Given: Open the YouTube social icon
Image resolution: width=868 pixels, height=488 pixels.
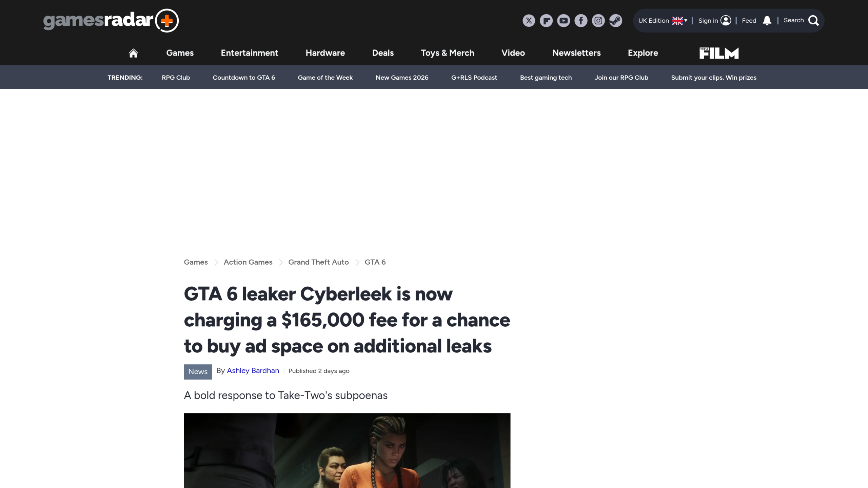Looking at the screenshot, I should 564,21.
